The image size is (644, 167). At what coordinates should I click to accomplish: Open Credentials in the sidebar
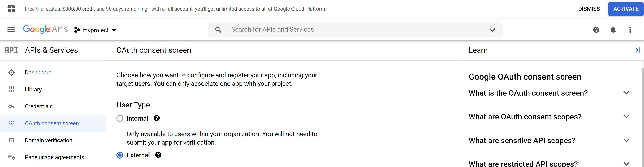tap(53, 106)
